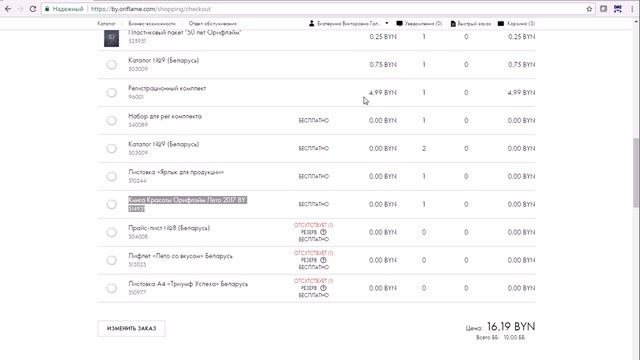The height and width of the screenshot is (360, 640).
Task: Reload the page with the refresh icon
Action: (x=33, y=9)
